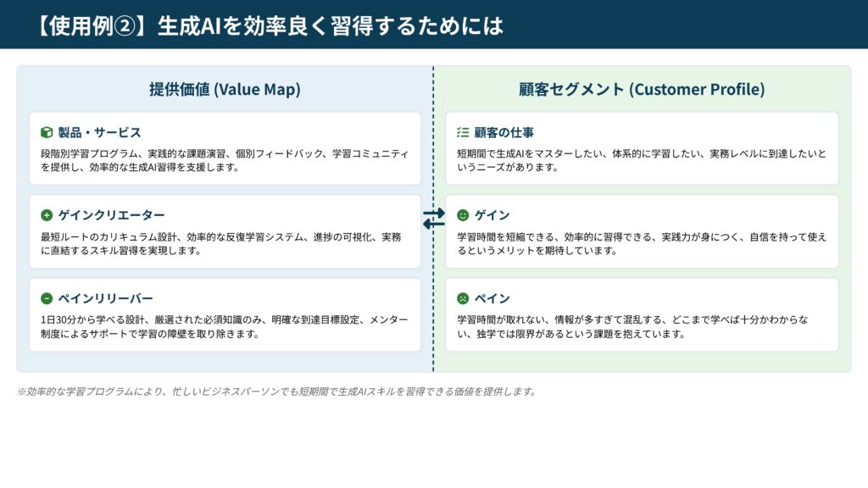
Task: Click the 製品・サービス card title text
Action: pyautogui.click(x=99, y=133)
